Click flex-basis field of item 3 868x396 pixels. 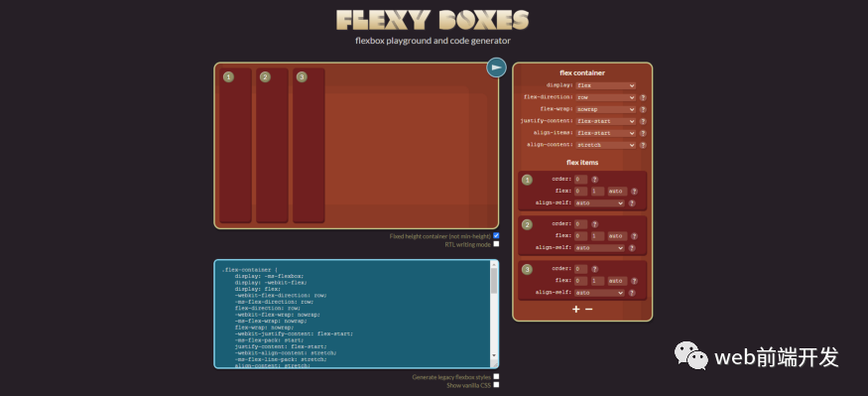[x=617, y=281]
